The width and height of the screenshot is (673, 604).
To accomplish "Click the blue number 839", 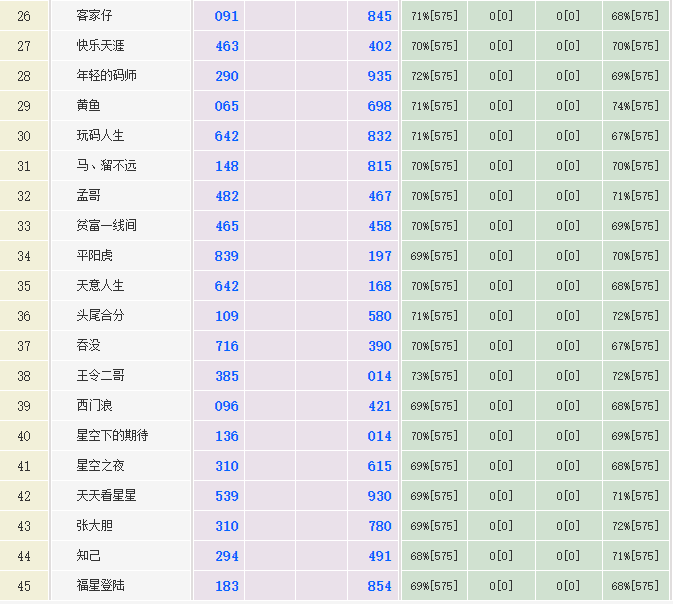I will (x=227, y=256).
